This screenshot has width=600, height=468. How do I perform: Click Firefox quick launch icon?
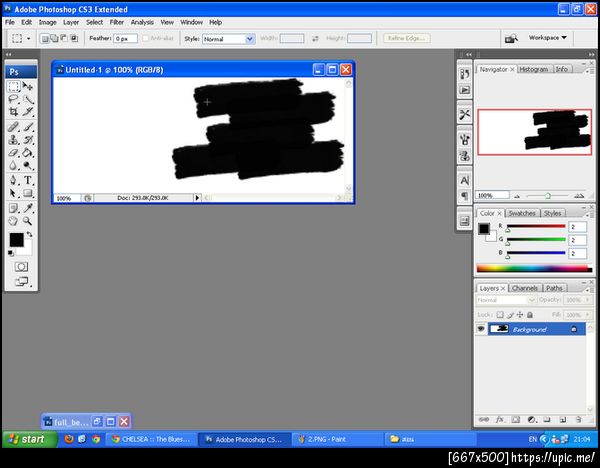(x=69, y=439)
